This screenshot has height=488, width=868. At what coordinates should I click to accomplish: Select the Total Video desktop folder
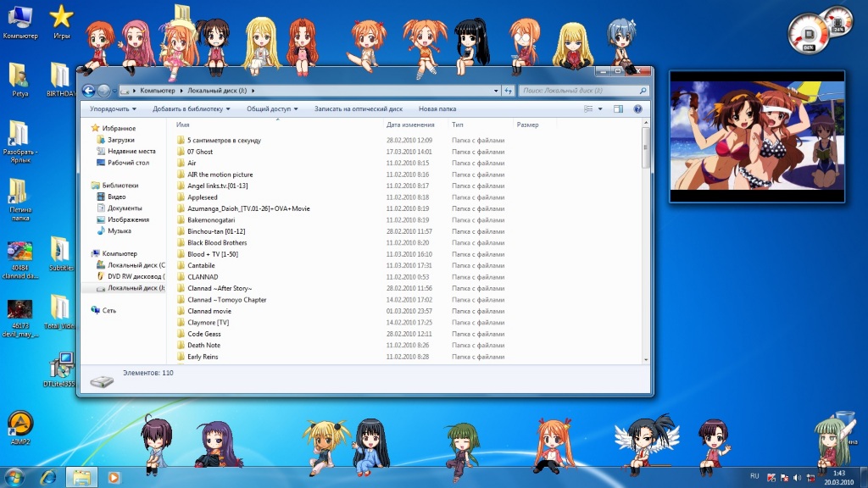click(x=60, y=312)
